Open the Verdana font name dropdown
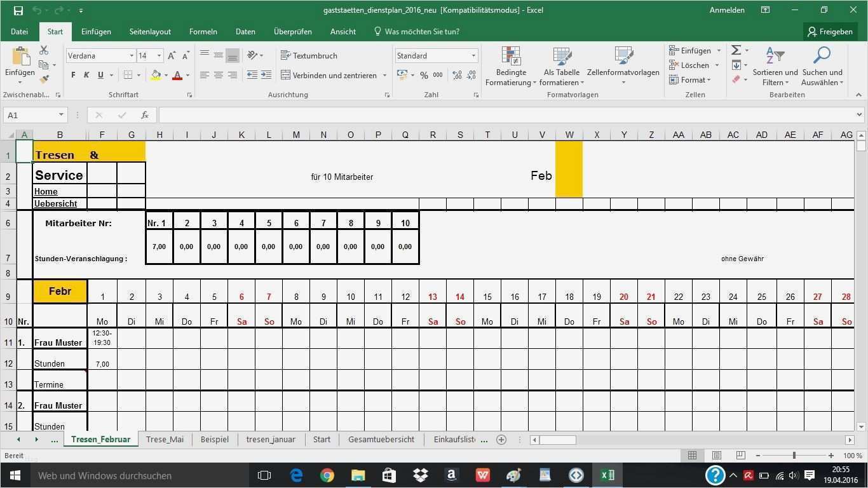 (x=130, y=56)
